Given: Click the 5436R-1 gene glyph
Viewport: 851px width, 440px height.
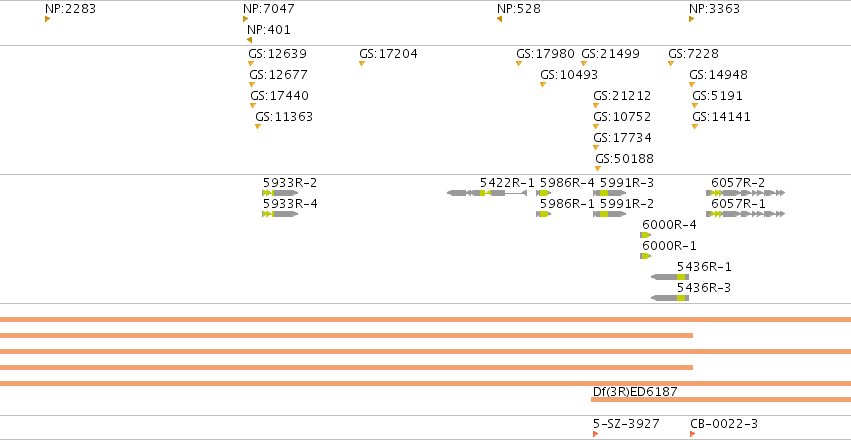Looking at the screenshot, I should [670, 277].
